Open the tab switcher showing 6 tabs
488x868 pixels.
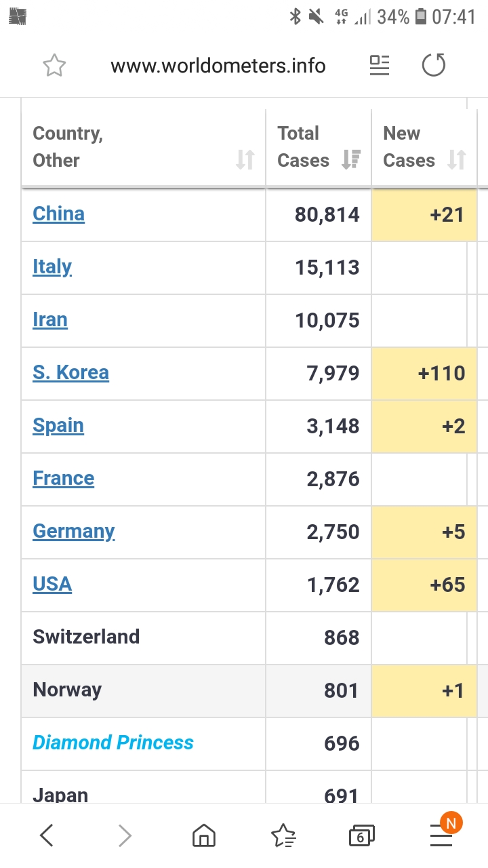361,835
